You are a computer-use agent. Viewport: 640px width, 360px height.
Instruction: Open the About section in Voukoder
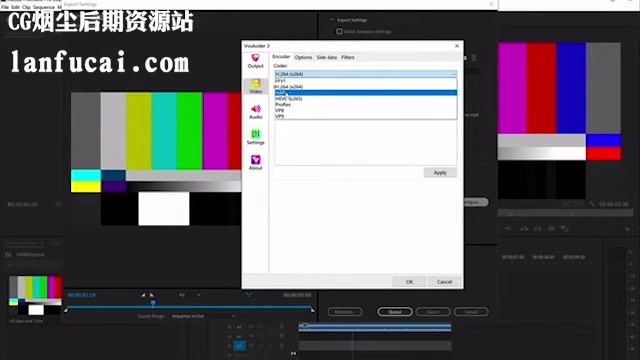click(256, 162)
